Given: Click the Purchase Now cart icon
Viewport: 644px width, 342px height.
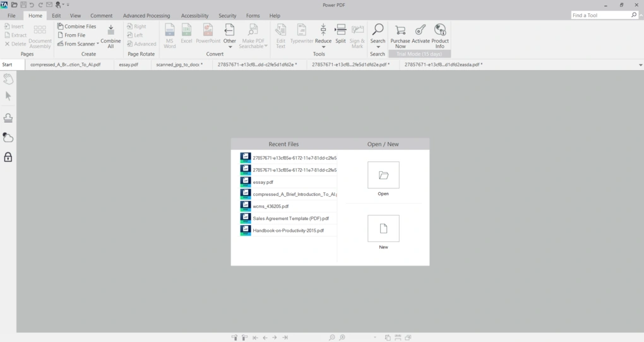Looking at the screenshot, I should 400,37.
